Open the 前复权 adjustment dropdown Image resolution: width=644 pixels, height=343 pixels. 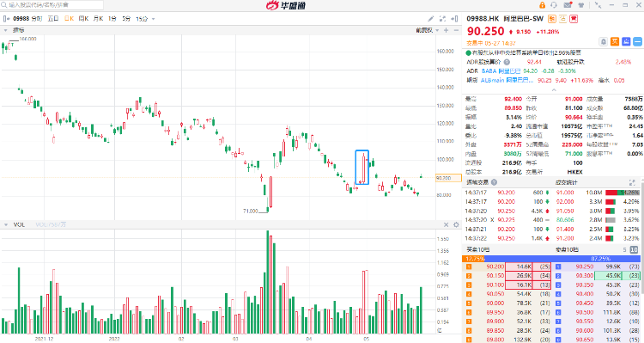pos(428,30)
